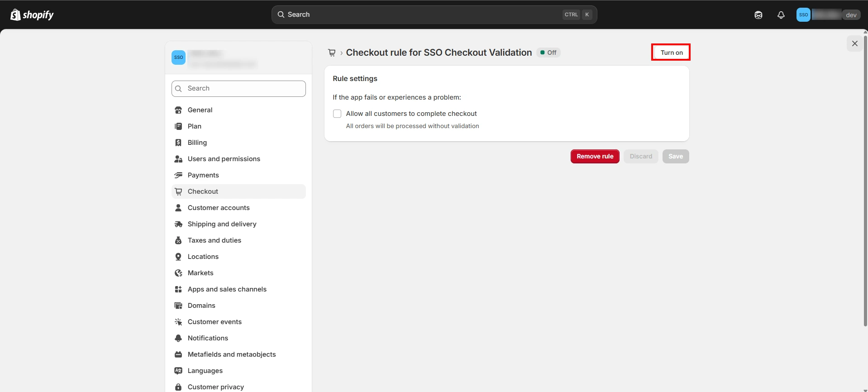Click the Taxes and duties icon
Image resolution: width=868 pixels, height=392 pixels.
click(178, 240)
